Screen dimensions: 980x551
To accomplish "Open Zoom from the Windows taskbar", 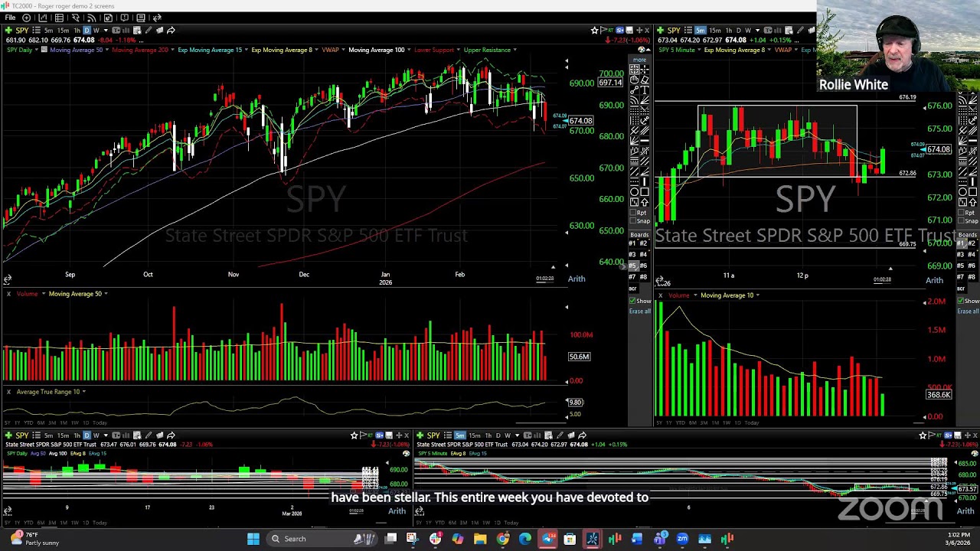I will [682, 539].
